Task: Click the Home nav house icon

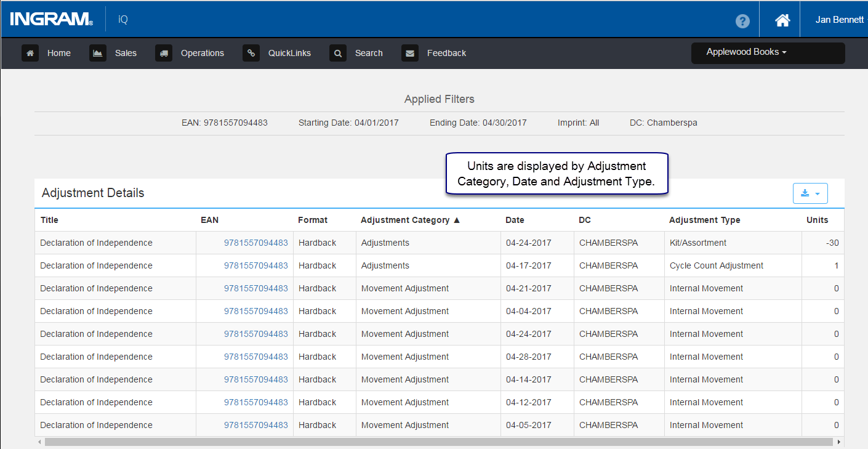Action: click(x=30, y=53)
